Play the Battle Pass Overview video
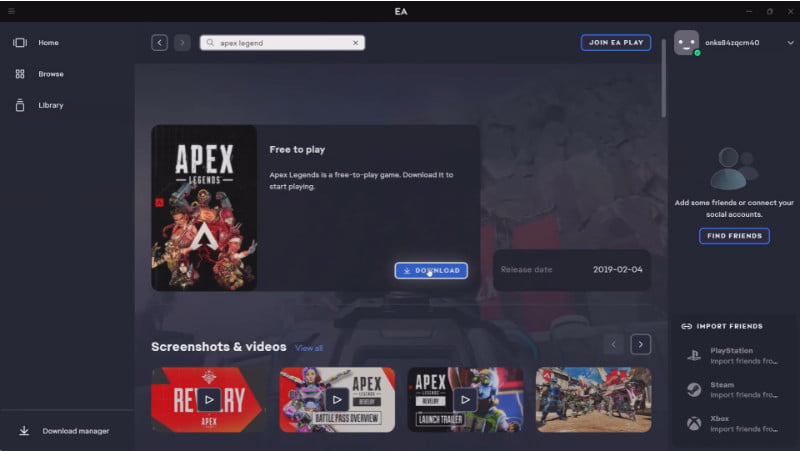The height and width of the screenshot is (451, 800). 337,399
